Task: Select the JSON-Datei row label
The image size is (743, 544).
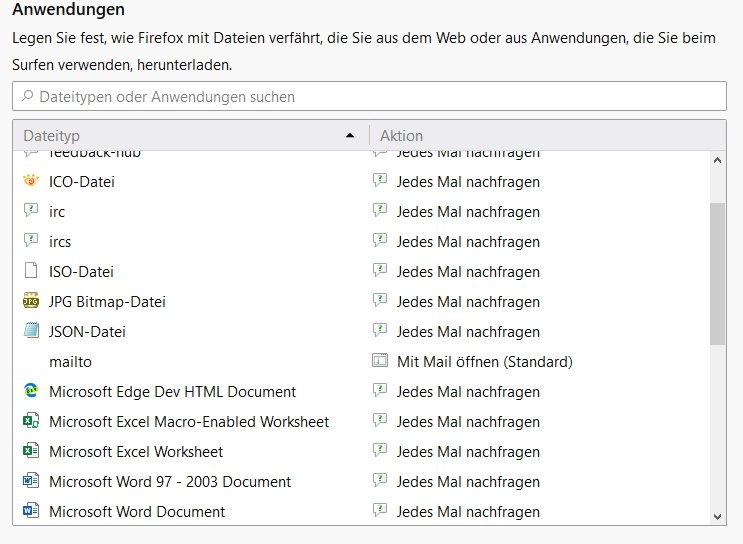Action: click(87, 332)
